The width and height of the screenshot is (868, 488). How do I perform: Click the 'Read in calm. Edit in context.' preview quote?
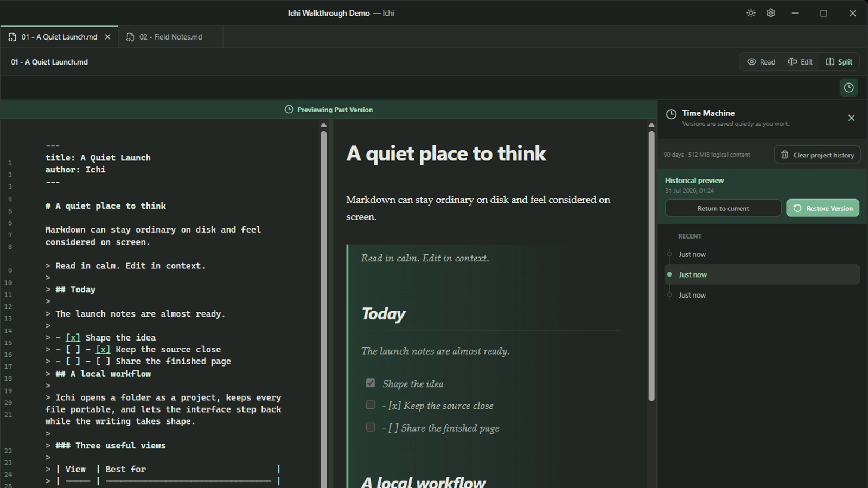(x=425, y=259)
